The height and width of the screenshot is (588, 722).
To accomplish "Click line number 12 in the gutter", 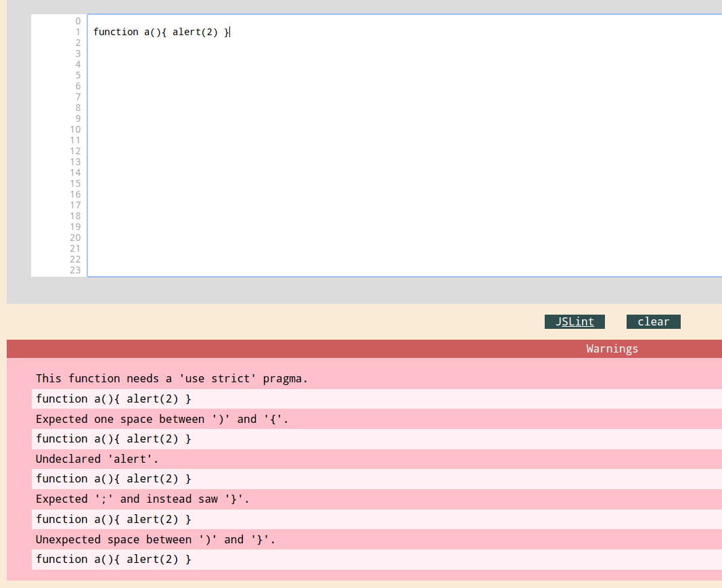I will 75,151.
